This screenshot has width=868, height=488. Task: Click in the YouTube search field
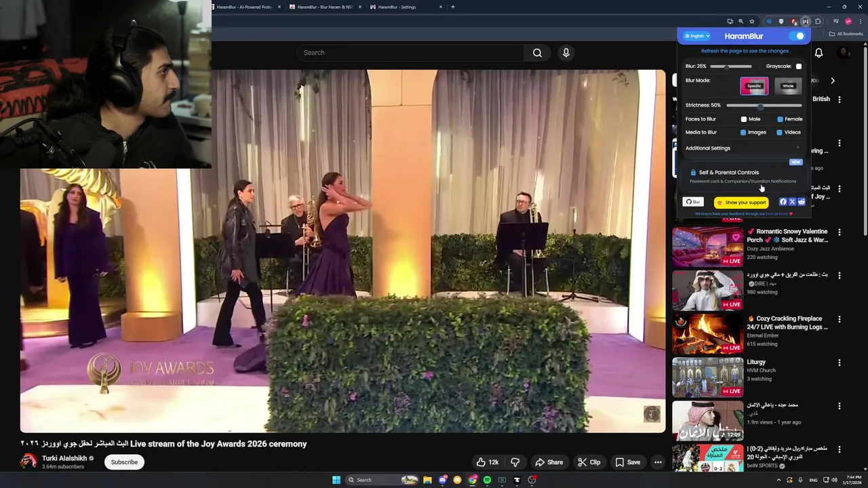coord(410,53)
